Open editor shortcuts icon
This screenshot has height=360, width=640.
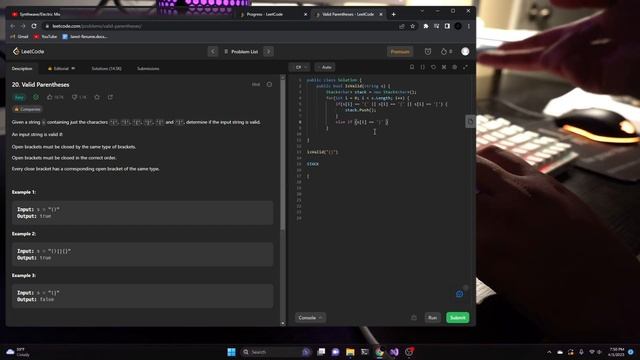tap(444, 67)
